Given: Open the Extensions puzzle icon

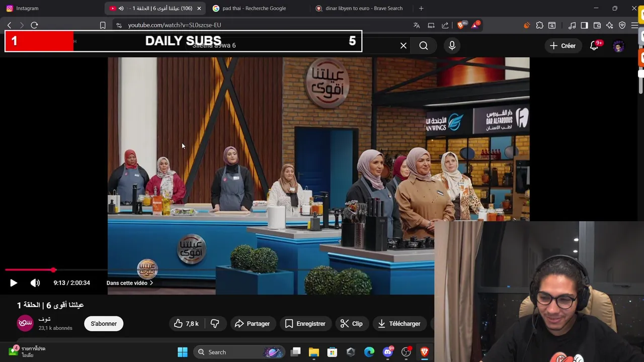Looking at the screenshot, I should tap(540, 25).
